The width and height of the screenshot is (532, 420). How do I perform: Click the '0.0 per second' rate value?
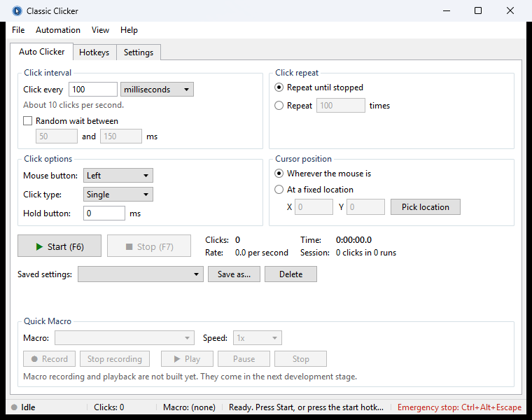[x=262, y=253]
